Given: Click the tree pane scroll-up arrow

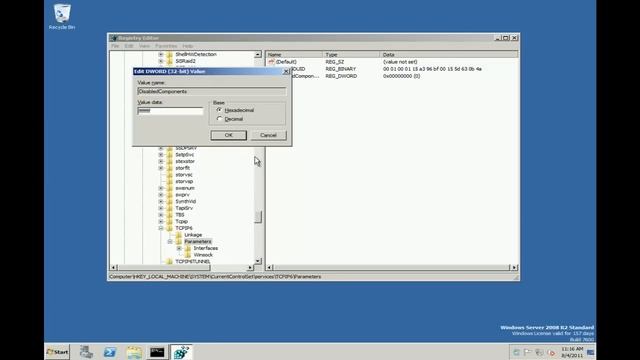Looking at the screenshot, I should [258, 54].
